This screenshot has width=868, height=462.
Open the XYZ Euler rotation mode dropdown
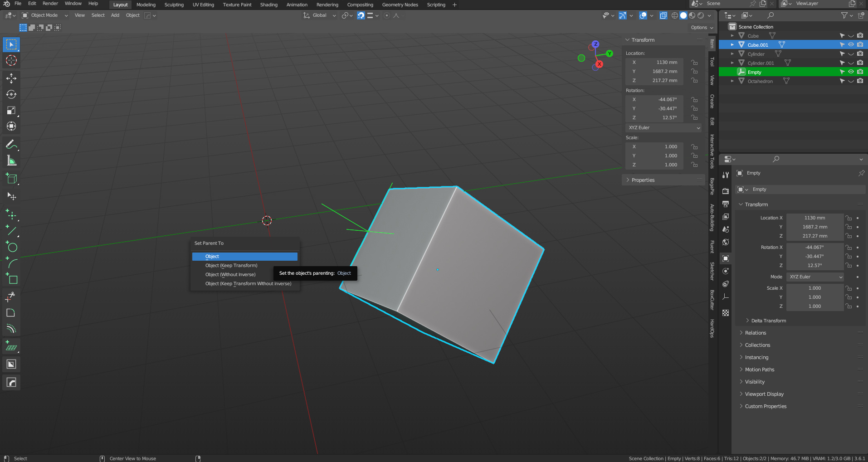tap(664, 128)
